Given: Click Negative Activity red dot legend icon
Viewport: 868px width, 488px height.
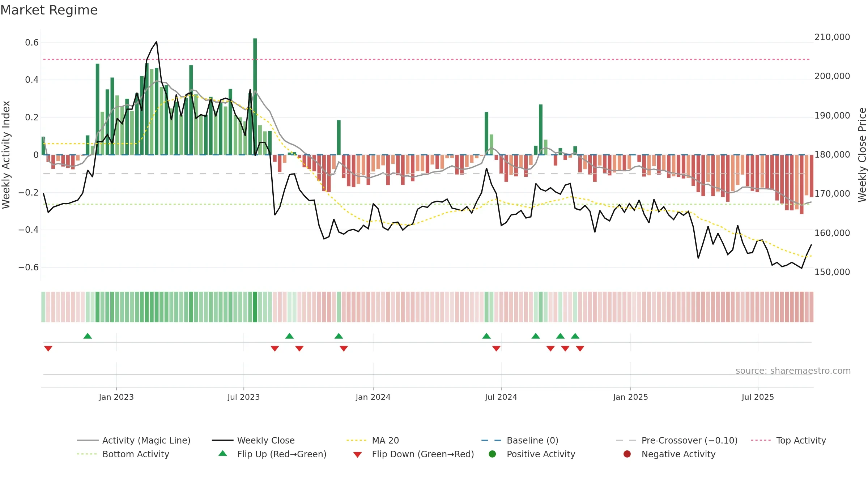Looking at the screenshot, I should [627, 454].
